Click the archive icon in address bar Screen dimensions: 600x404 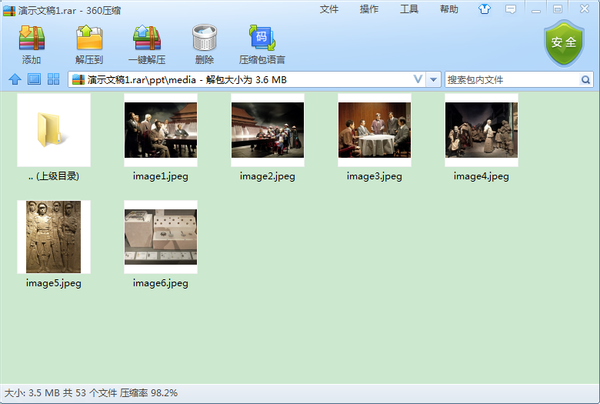(x=78, y=80)
